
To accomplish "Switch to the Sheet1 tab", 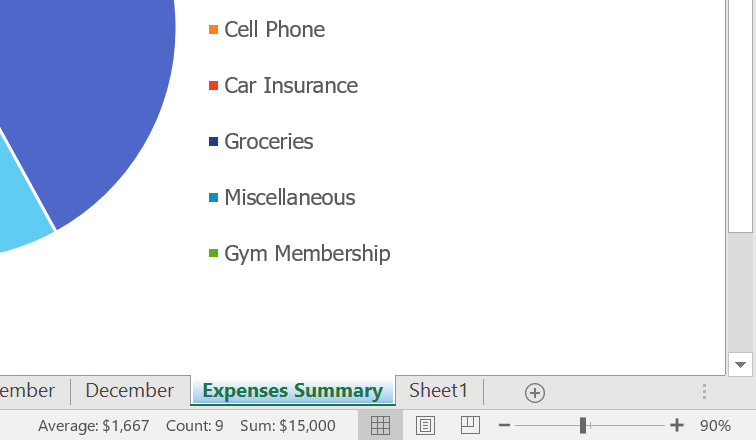I will coord(438,391).
